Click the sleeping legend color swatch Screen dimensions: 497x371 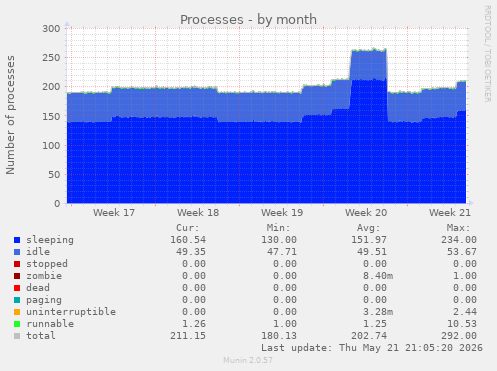tap(17, 240)
